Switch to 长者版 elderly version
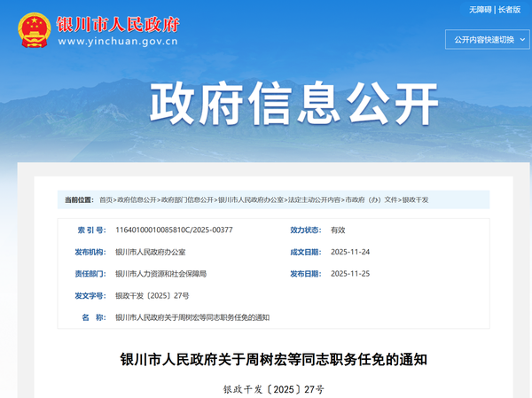 click(510, 9)
